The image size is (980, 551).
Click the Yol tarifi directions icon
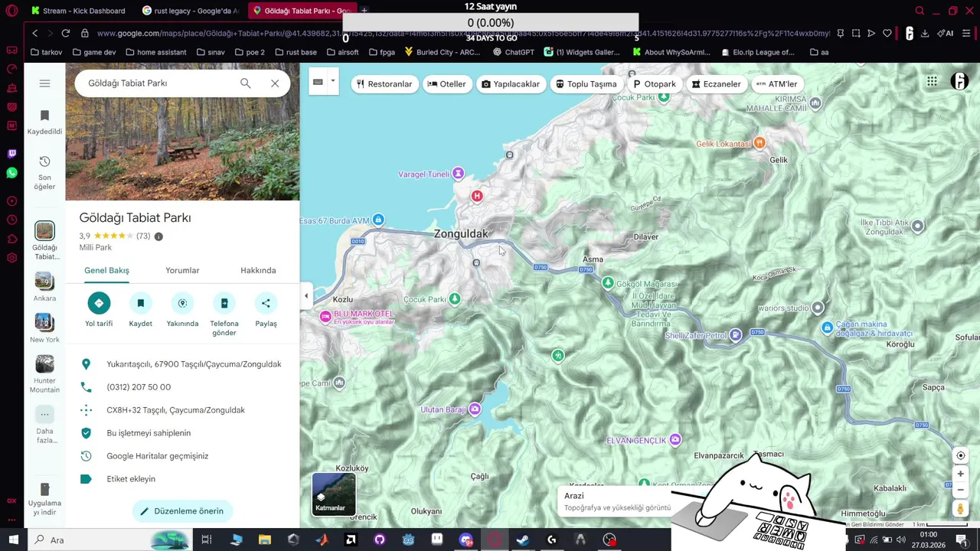[x=99, y=303]
